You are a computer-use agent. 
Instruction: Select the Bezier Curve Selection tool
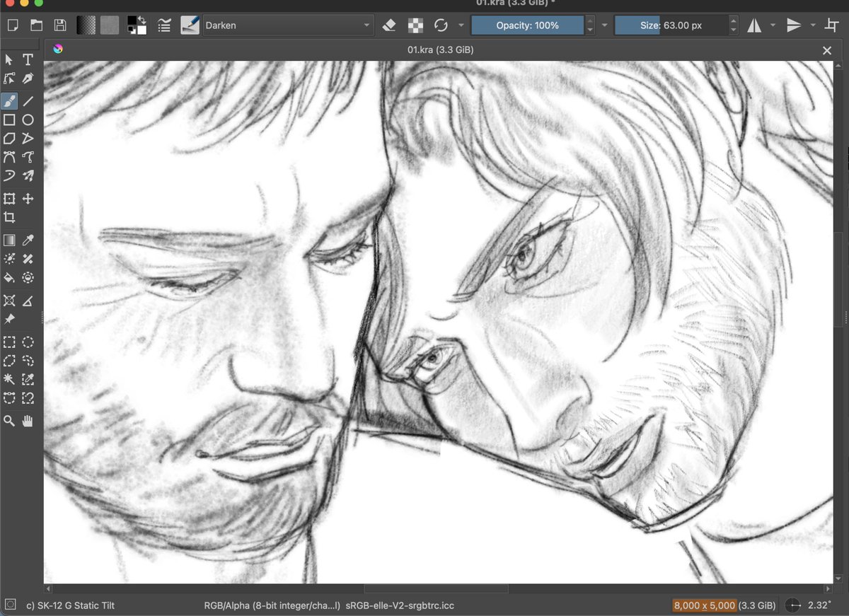pos(9,397)
